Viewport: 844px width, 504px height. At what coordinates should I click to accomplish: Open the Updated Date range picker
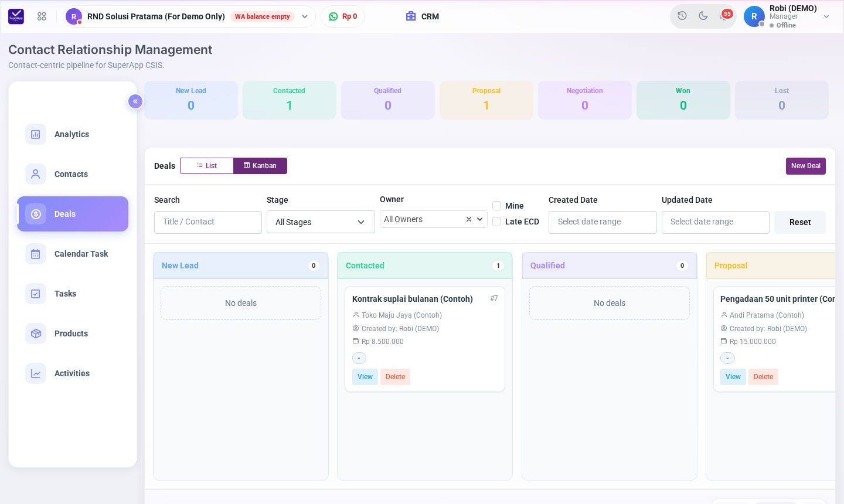tap(716, 222)
